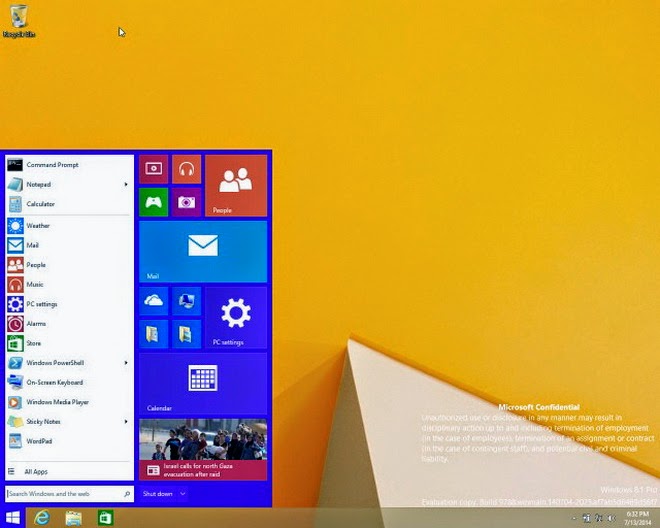
Task: Open Notepad from the Start menu
Action: point(69,184)
